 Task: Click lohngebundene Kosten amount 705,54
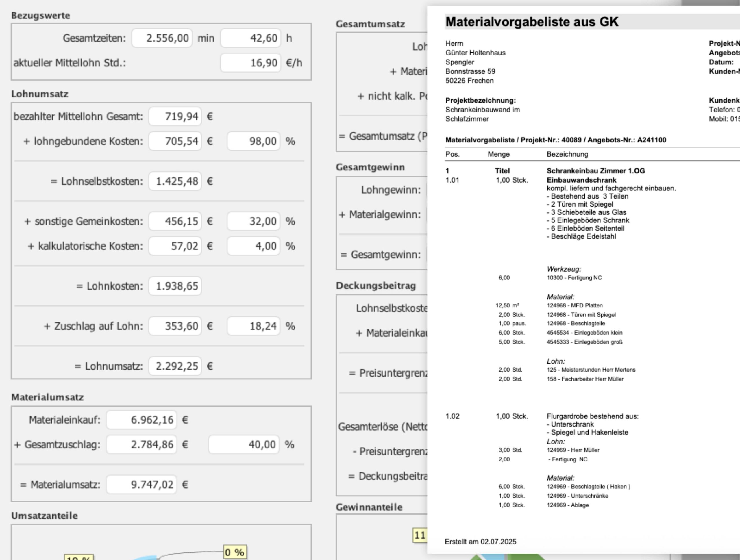point(175,141)
